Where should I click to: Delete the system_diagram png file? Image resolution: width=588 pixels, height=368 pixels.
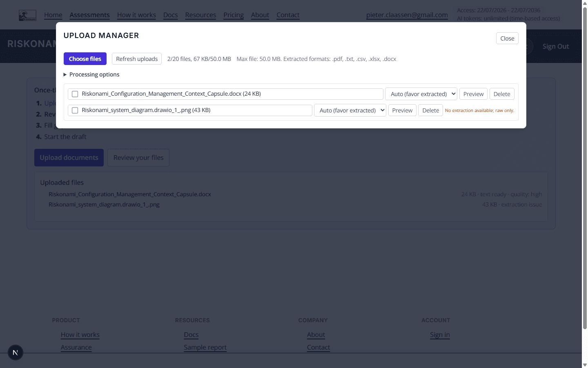[430, 110]
